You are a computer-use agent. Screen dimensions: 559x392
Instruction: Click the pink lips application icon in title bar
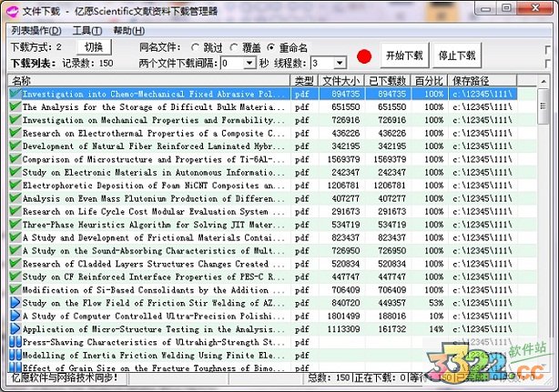pyautogui.click(x=12, y=12)
